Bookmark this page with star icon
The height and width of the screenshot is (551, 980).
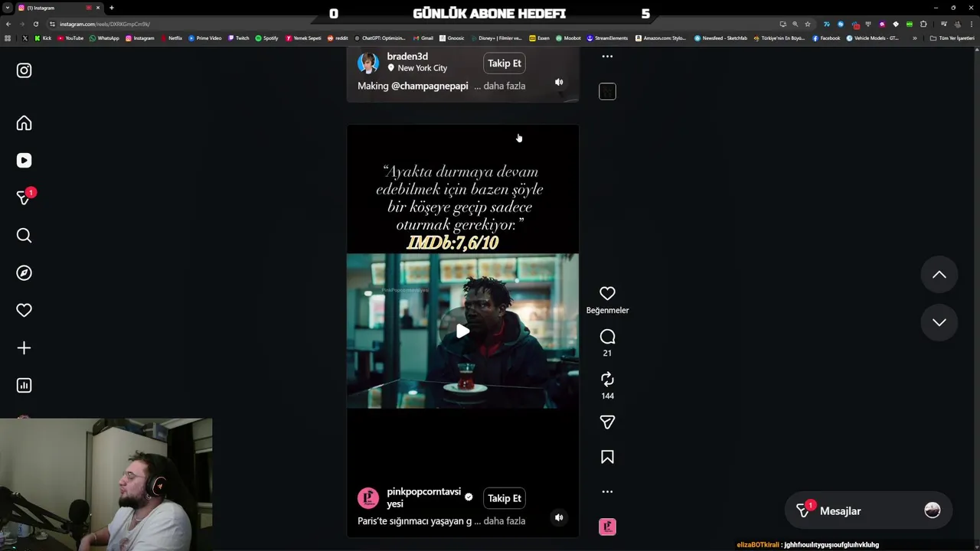(807, 24)
